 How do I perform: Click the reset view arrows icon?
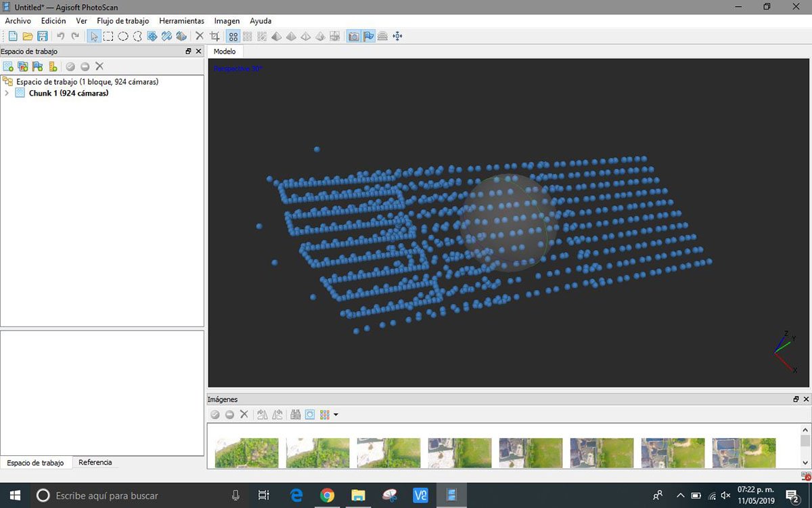tap(397, 36)
